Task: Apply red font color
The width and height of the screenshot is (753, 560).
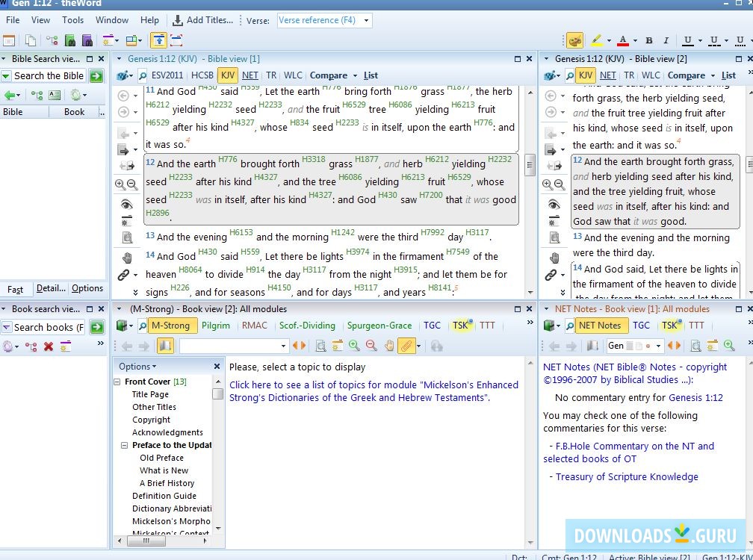Action: point(623,40)
